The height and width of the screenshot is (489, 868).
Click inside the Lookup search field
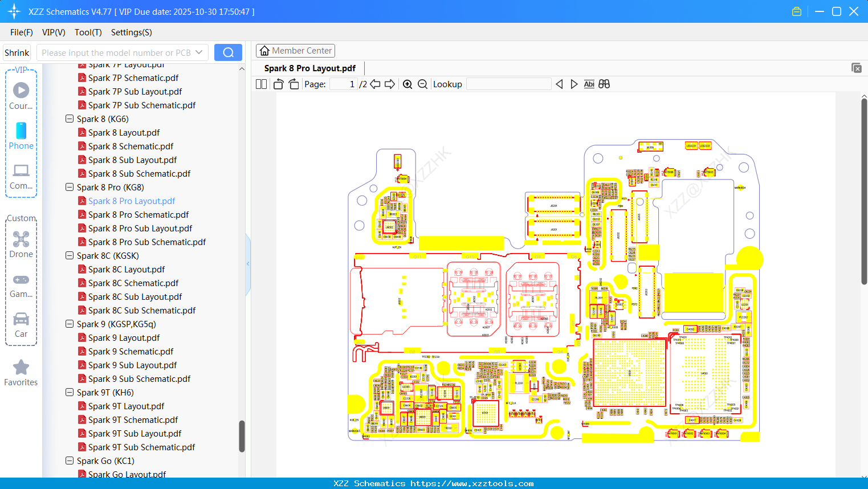[x=508, y=84]
